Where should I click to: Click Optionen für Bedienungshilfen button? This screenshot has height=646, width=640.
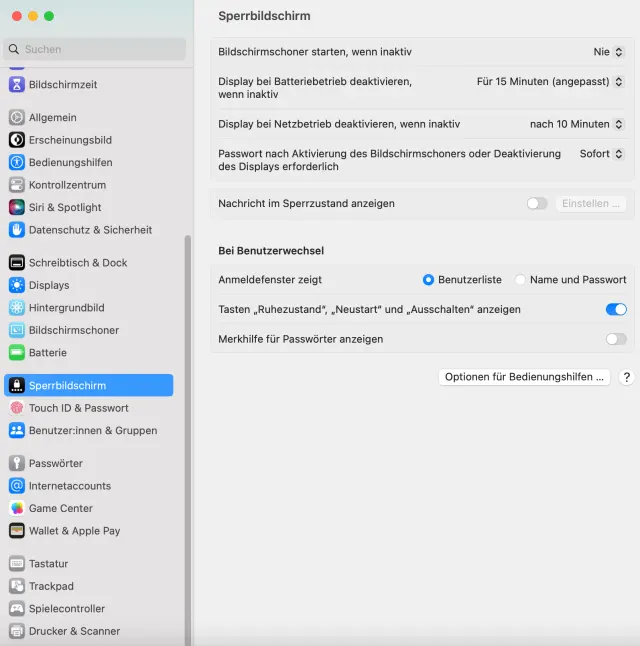[x=524, y=377]
